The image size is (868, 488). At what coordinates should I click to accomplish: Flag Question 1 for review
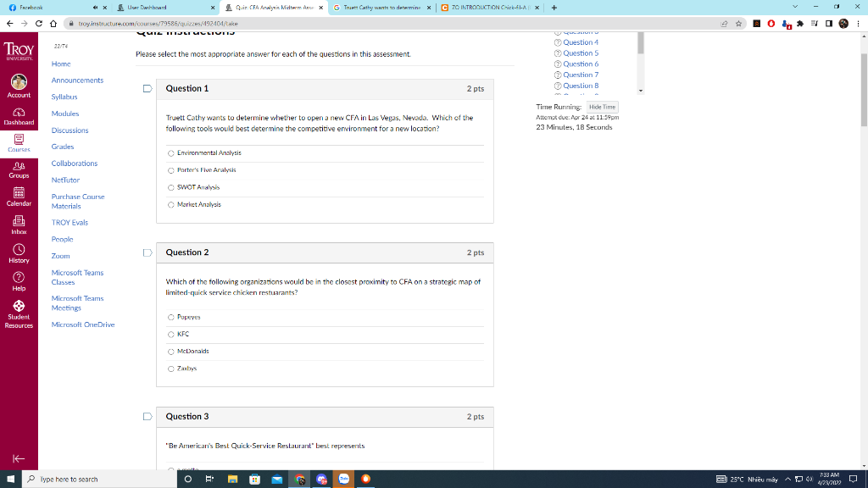point(147,88)
